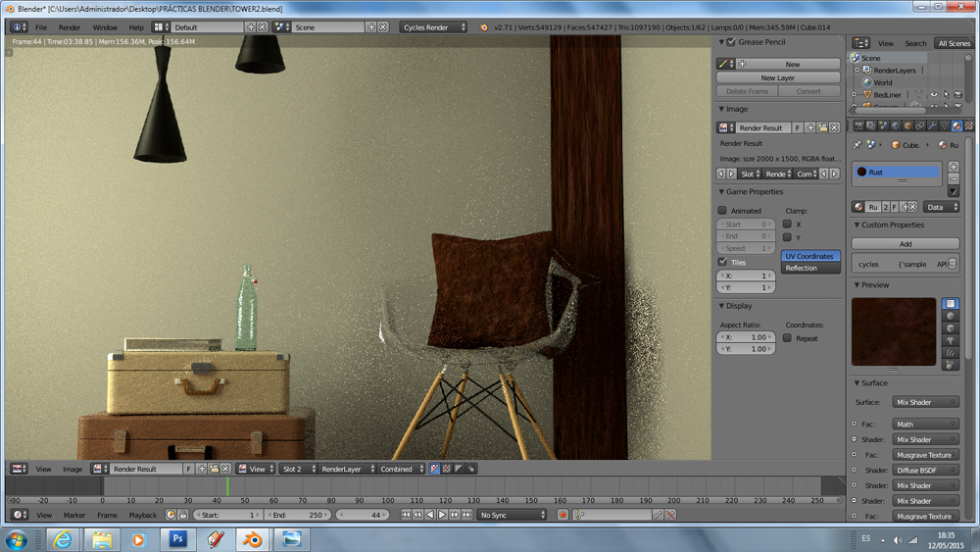The width and height of the screenshot is (980, 552).
Task: Remove material slot with minus button
Action: [x=954, y=178]
